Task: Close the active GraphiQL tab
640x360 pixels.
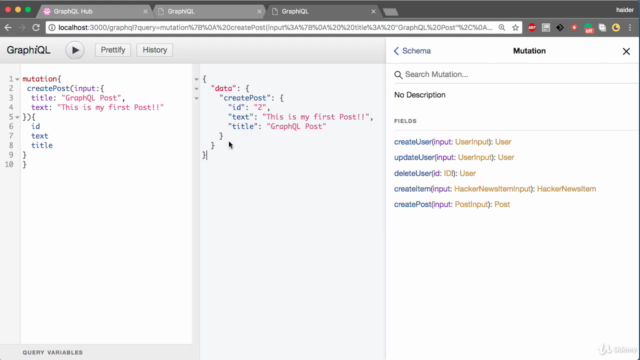Action: coord(373,11)
